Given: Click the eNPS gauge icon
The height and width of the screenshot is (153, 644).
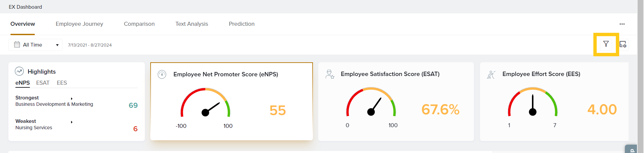Looking at the screenshot, I should [x=162, y=74].
